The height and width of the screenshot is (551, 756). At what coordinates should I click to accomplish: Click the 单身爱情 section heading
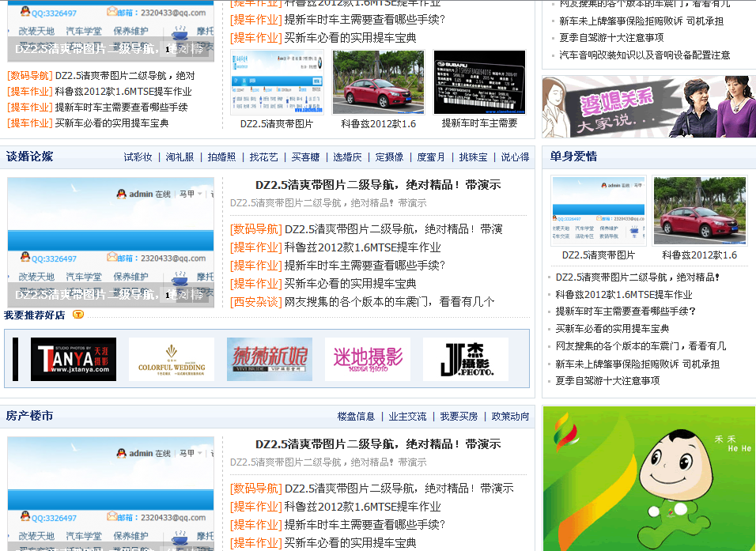573,157
